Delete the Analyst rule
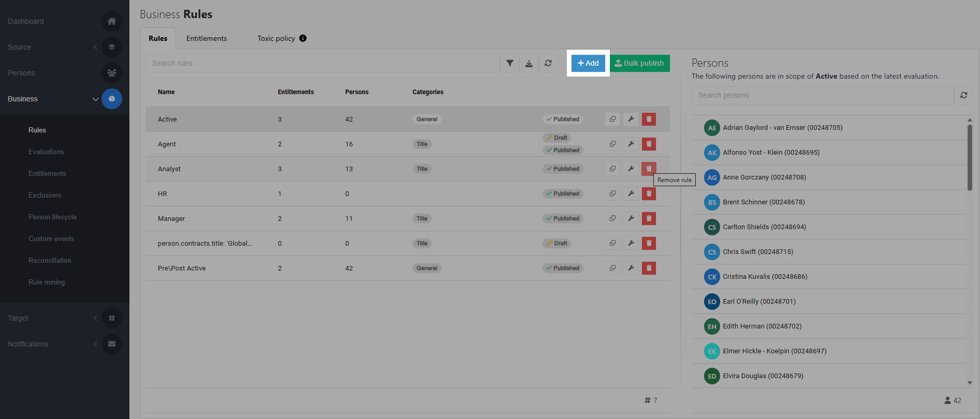This screenshot has height=419, width=980. tap(649, 169)
